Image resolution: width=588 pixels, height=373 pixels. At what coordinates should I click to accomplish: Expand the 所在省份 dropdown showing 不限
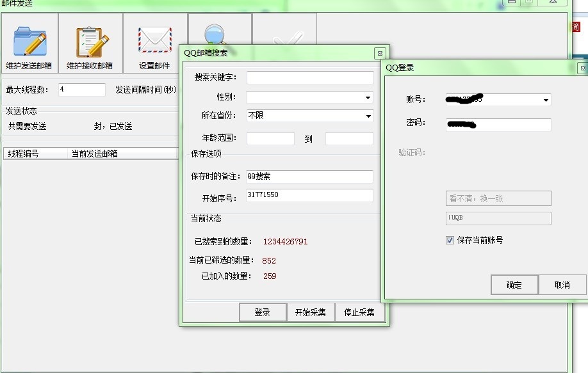[x=368, y=116]
